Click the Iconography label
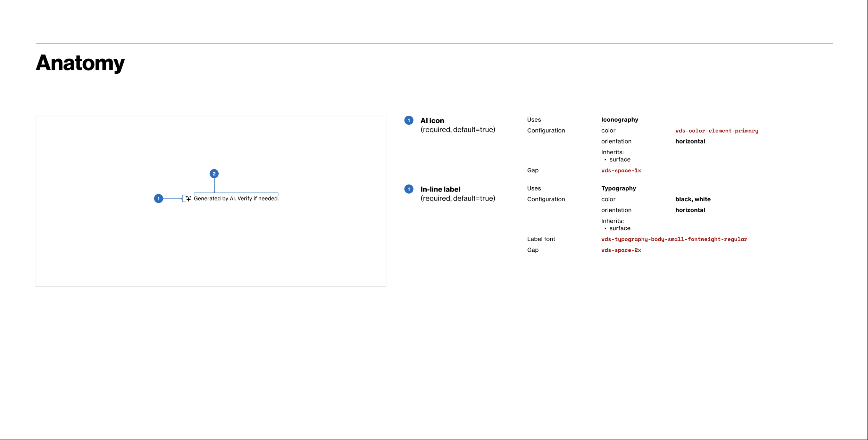Screen dimensions: 868x440 619,120
